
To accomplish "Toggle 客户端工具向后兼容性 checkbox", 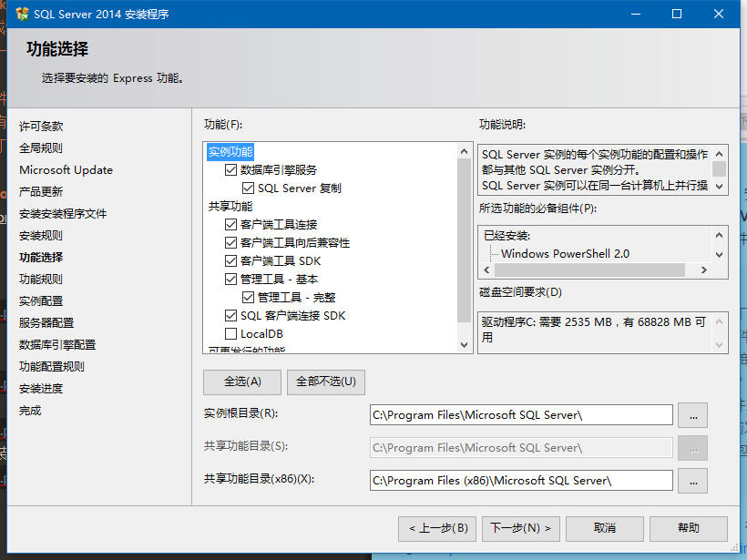I will 231,243.
